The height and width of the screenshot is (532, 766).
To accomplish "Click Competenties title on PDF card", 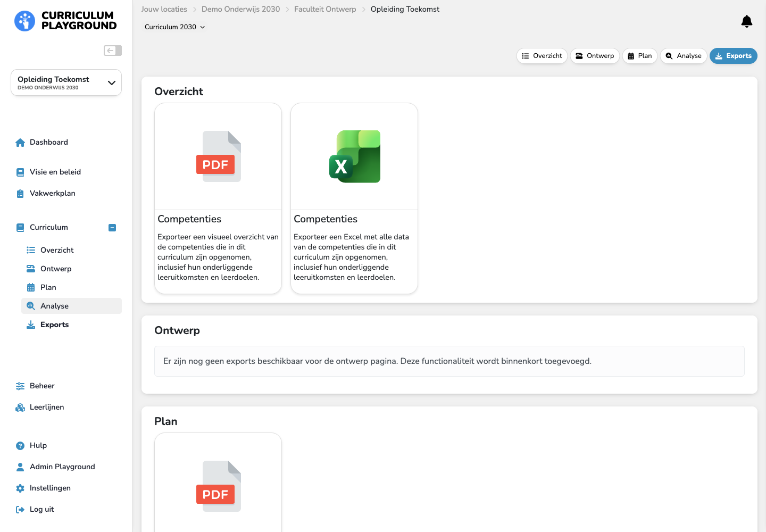I will 189,219.
